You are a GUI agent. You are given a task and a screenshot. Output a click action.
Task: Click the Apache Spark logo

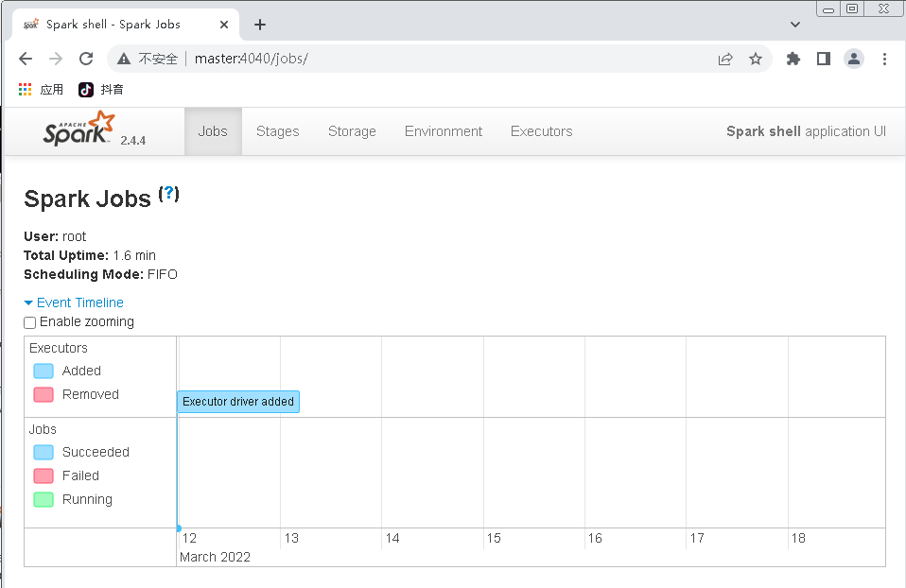79,129
